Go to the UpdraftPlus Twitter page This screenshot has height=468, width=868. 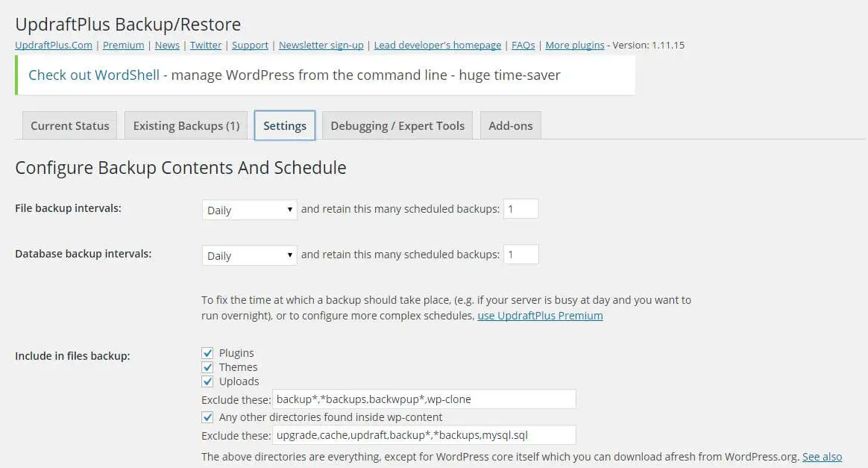pyautogui.click(x=205, y=45)
